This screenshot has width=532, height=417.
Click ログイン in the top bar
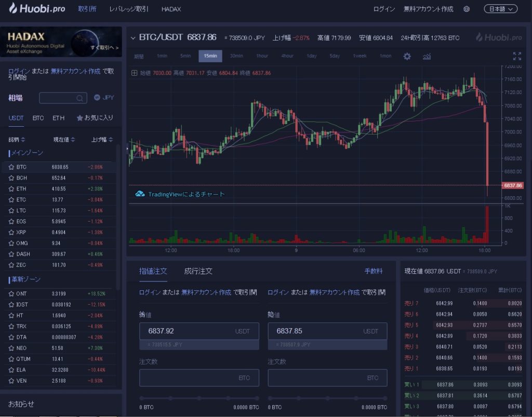[384, 9]
